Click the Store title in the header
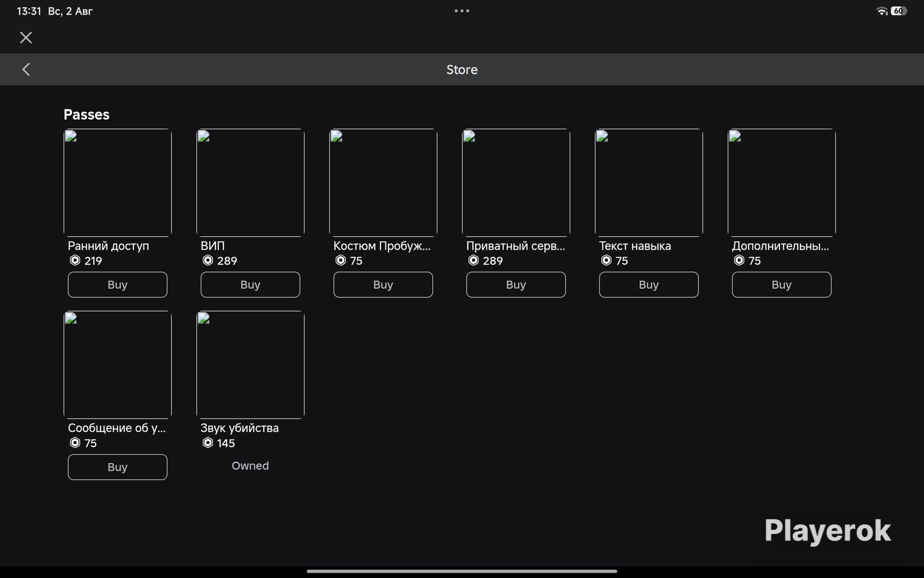 [x=462, y=69]
